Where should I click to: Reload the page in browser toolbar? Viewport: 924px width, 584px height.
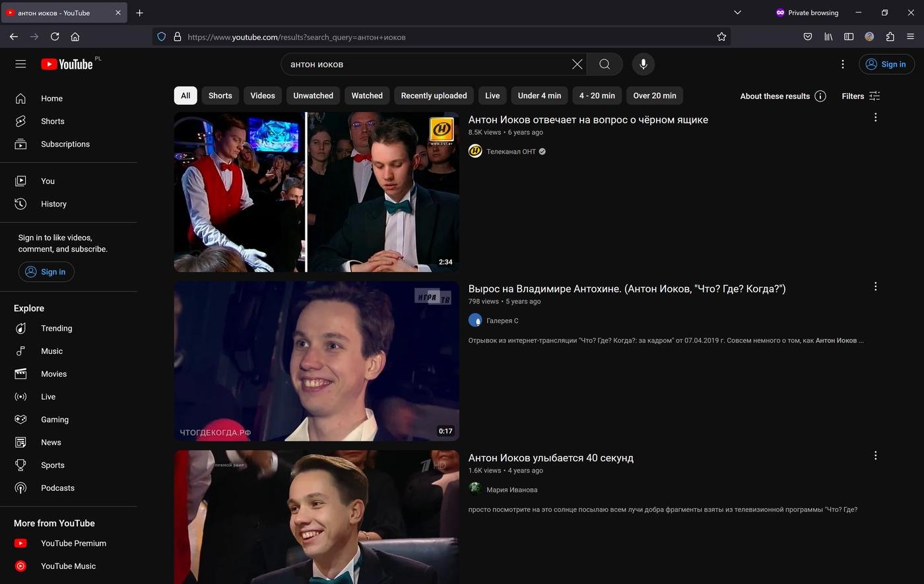[x=55, y=37]
